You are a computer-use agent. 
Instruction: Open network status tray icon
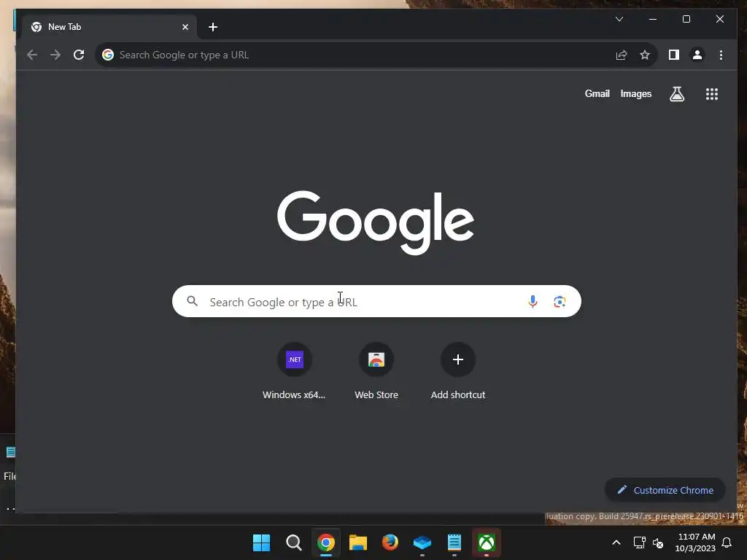[x=639, y=542]
